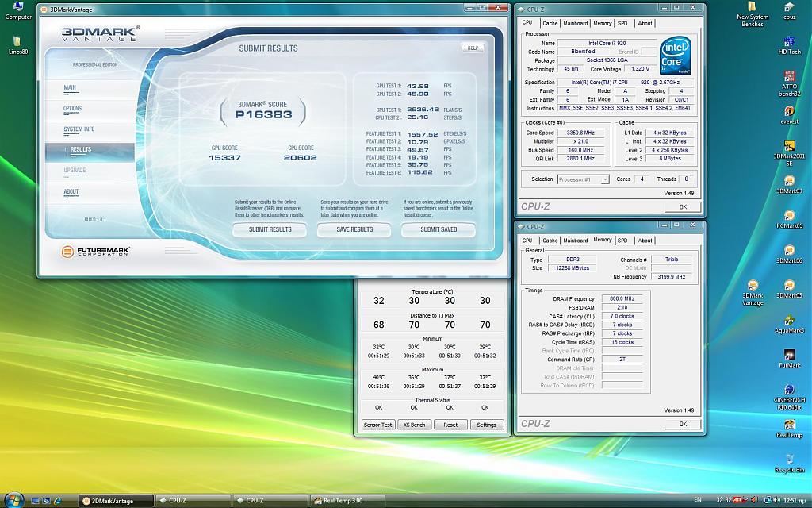812x508 pixels.
Task: Click the taskbar clock showing 12:51
Action: tap(793, 501)
